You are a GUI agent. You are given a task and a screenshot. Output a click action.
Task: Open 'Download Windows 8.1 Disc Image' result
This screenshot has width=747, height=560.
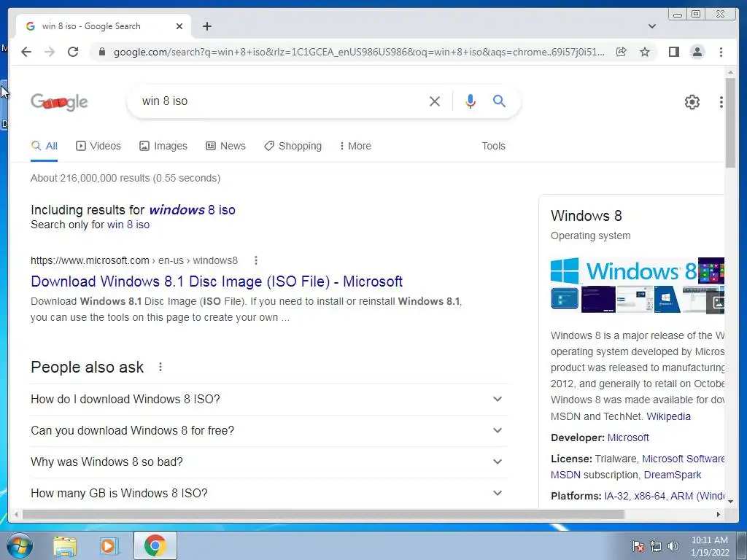(217, 281)
